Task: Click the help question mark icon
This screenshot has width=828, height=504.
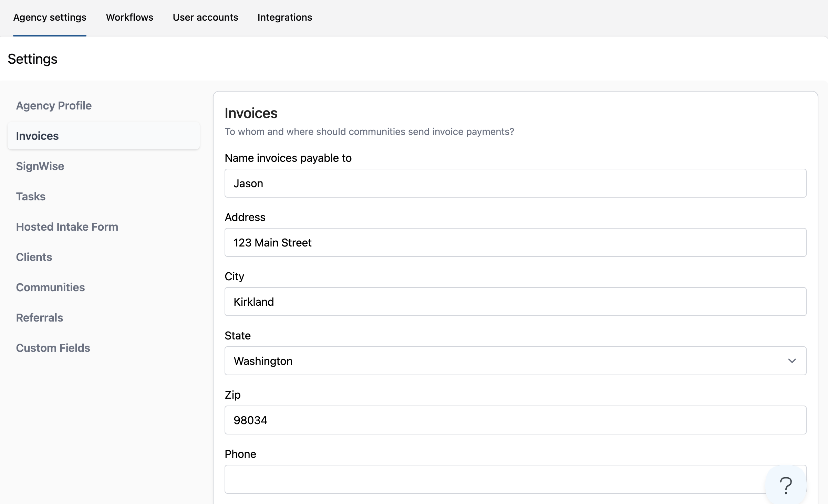Action: 786,485
